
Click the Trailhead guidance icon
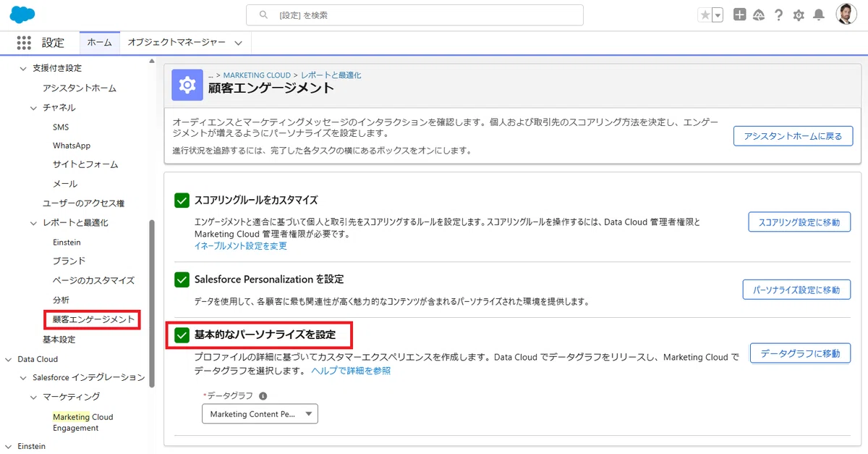pos(759,14)
